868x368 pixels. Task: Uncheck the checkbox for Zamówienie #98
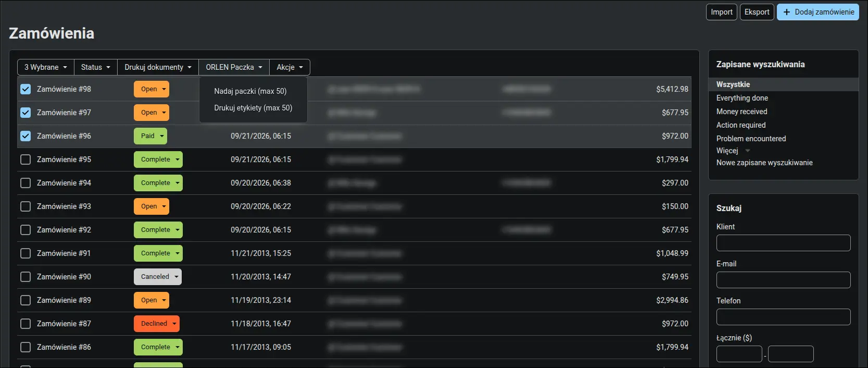coord(26,89)
